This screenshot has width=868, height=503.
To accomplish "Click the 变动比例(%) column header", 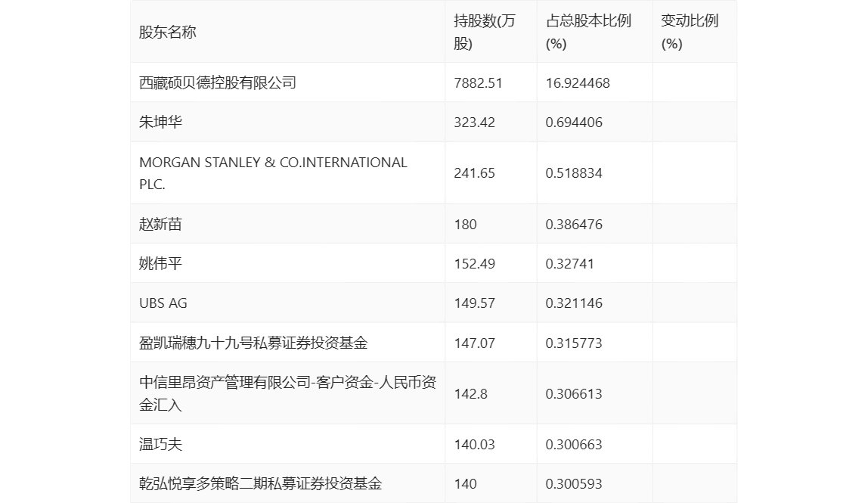I will [690, 32].
